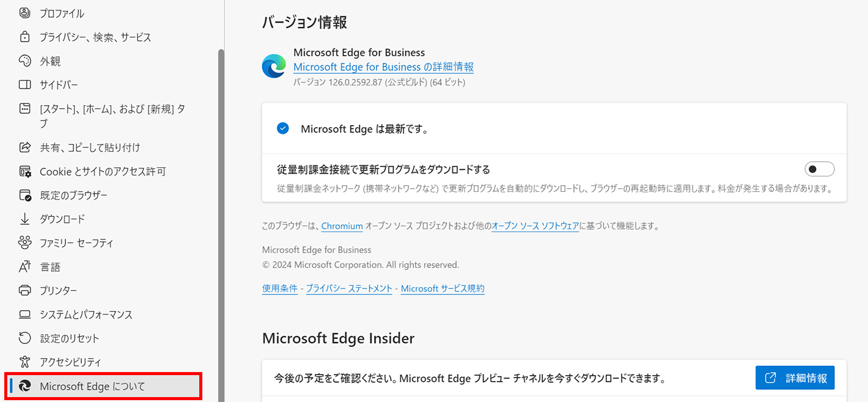Click the プロファイル sidebar icon
The width and height of the screenshot is (868, 402).
coord(24,13)
